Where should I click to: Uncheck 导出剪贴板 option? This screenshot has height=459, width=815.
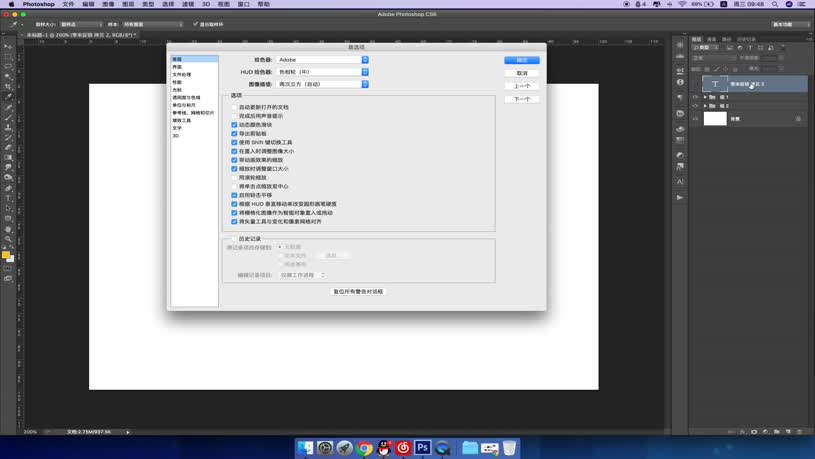(234, 134)
